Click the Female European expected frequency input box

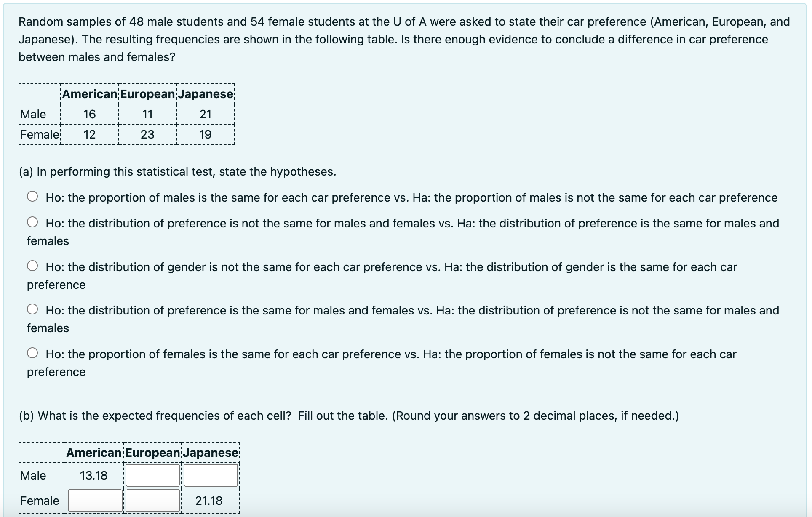coord(152,501)
